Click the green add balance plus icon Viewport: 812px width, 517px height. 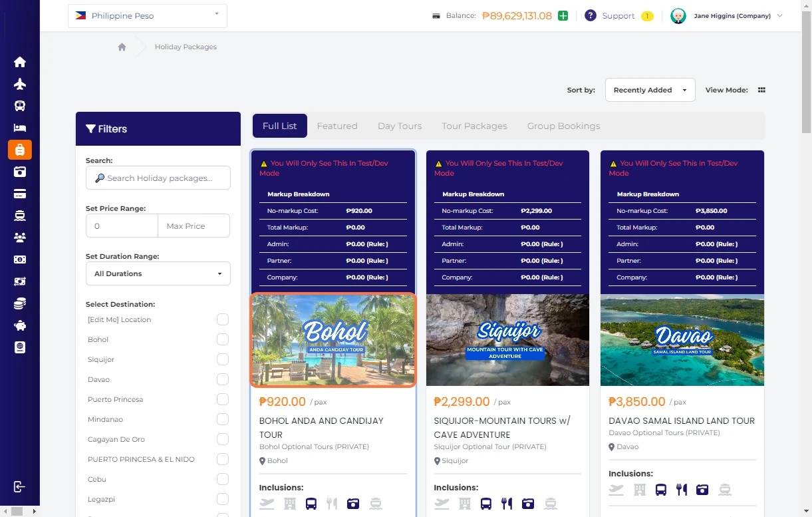point(563,16)
